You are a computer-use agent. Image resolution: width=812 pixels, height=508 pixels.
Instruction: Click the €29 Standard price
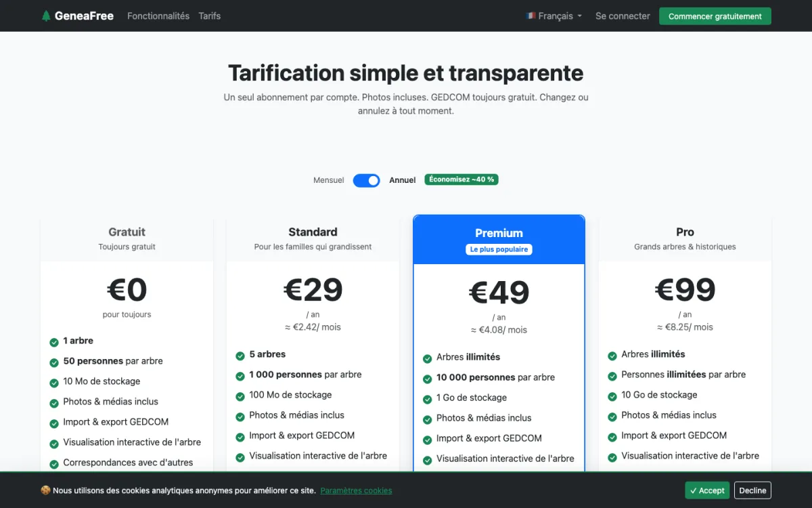tap(313, 290)
